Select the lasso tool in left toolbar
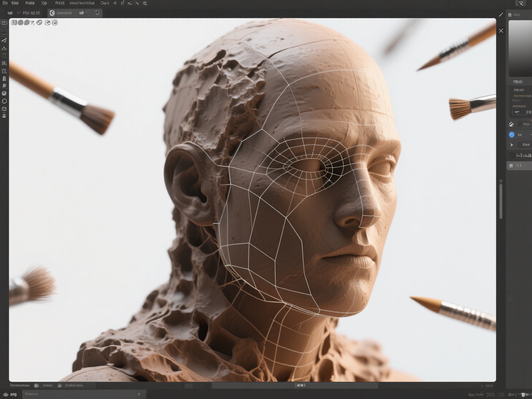532x399 pixels. coord(4,40)
